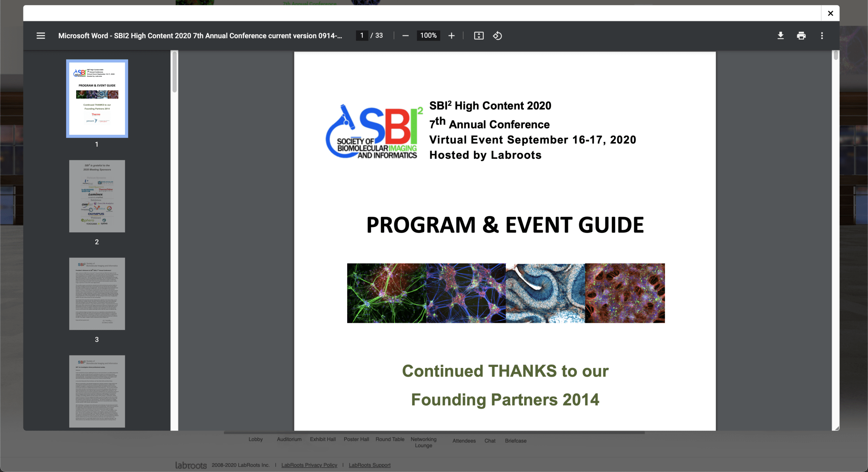Print the program guide
The image size is (868, 472).
[x=801, y=36]
